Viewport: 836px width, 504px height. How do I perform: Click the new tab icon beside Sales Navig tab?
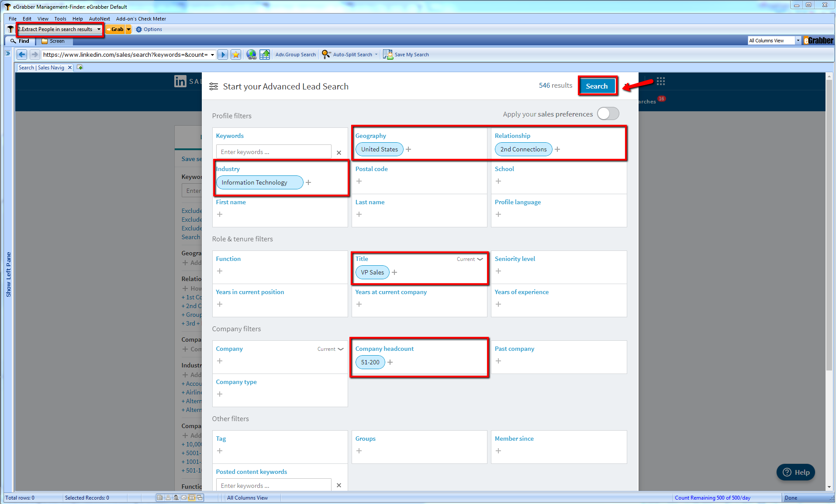click(x=79, y=67)
